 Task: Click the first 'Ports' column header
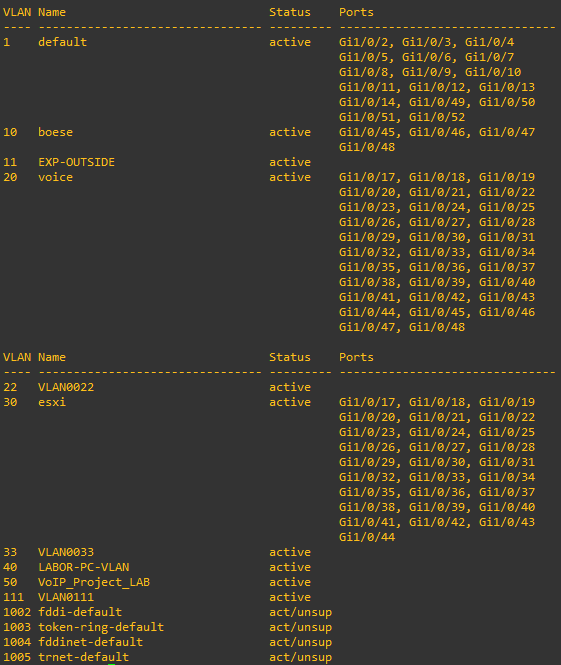click(x=356, y=12)
